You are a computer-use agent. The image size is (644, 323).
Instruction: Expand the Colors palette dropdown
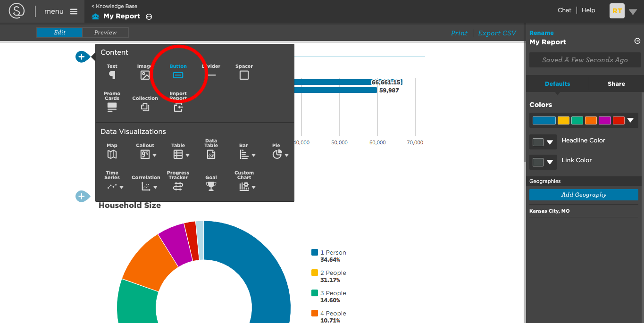[x=630, y=120]
